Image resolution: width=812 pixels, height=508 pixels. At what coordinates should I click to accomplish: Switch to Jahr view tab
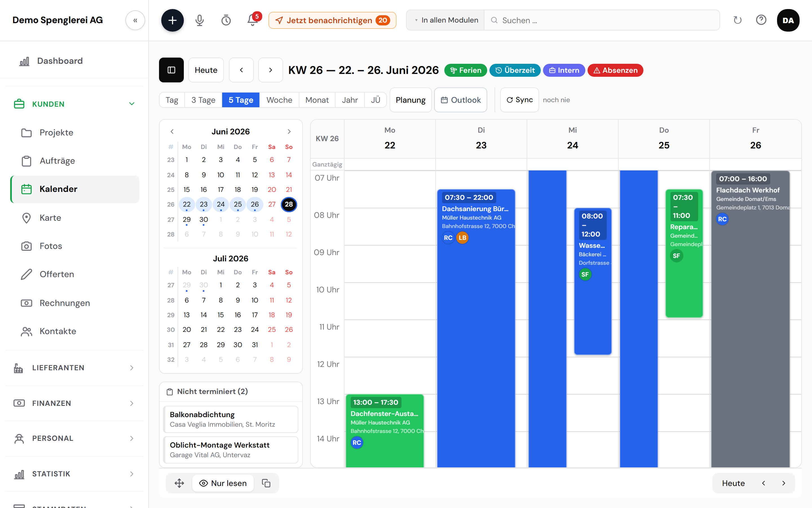tap(350, 100)
